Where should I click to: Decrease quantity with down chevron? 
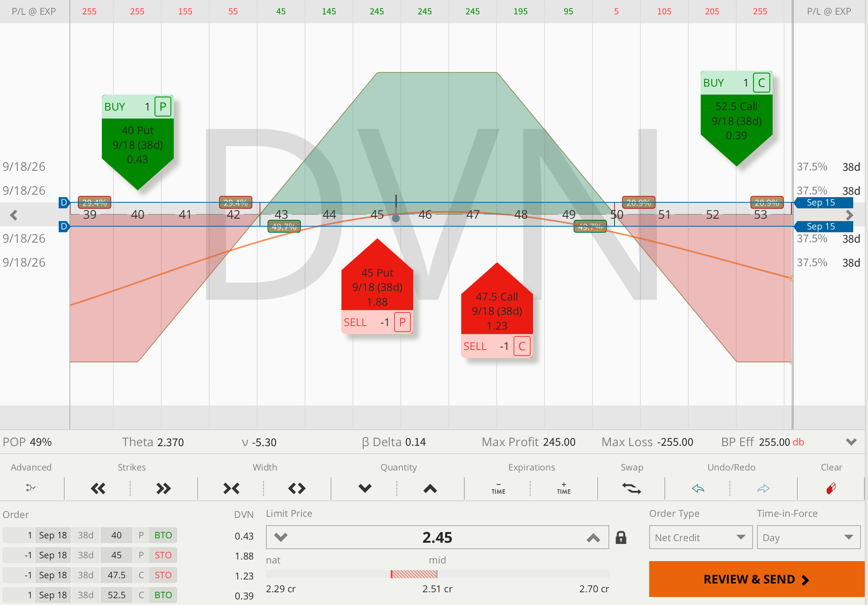tap(365, 488)
